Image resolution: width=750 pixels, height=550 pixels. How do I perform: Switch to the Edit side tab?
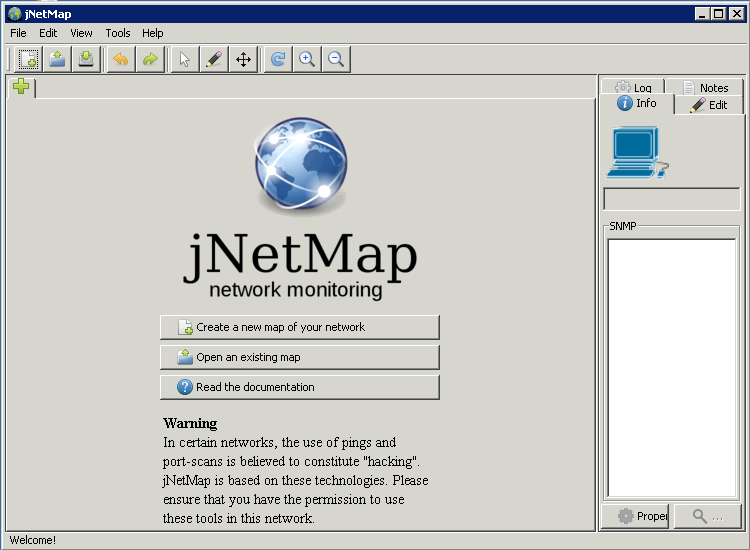coord(709,105)
